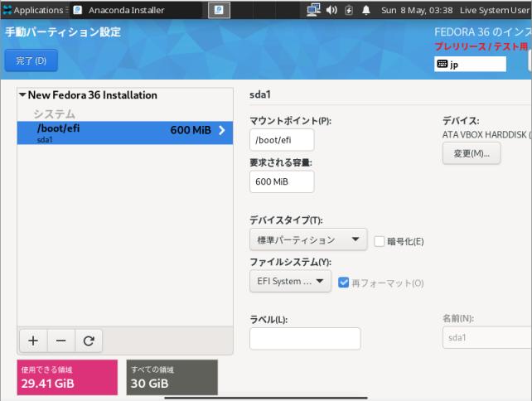Open the Applications menu
Screen dimensions: 532x401
pos(35,10)
